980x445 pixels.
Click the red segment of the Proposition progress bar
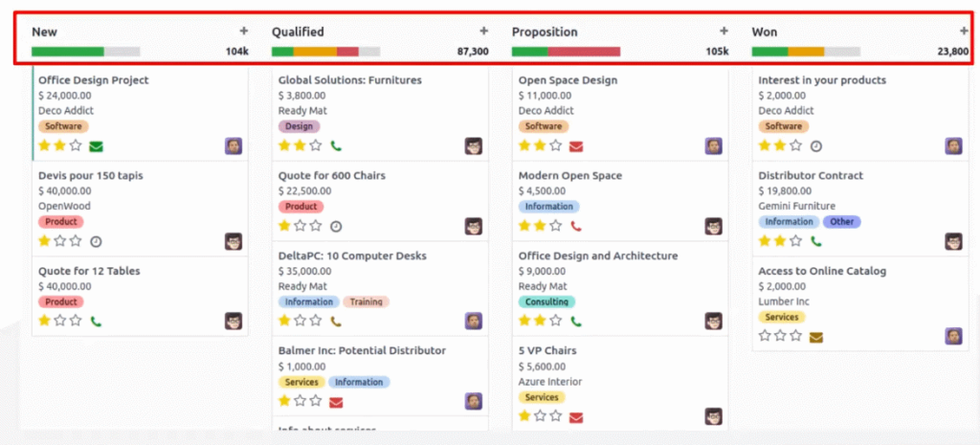pyautogui.click(x=585, y=52)
